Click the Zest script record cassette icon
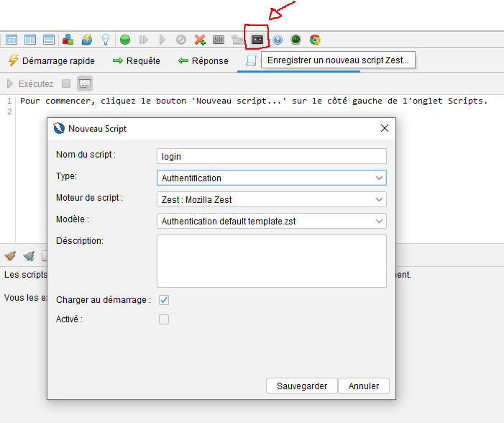Image resolution: width=504 pixels, height=423 pixels. coord(257,40)
